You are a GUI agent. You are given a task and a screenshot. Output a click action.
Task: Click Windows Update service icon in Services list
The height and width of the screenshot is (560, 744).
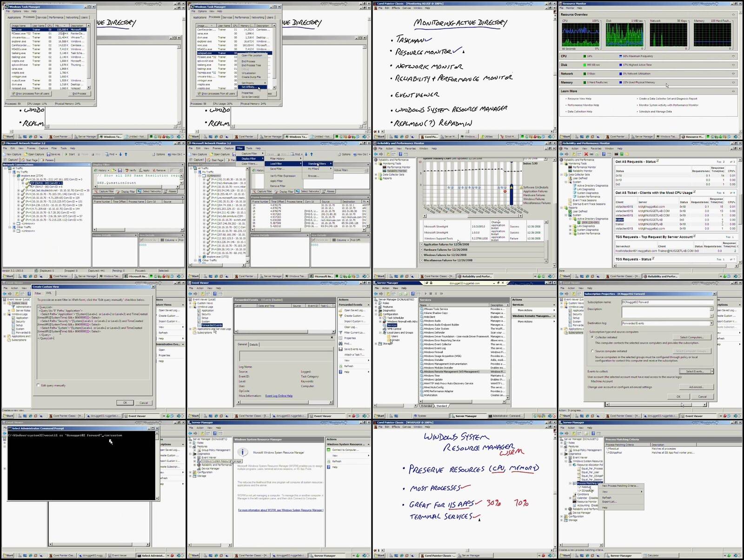click(422, 380)
